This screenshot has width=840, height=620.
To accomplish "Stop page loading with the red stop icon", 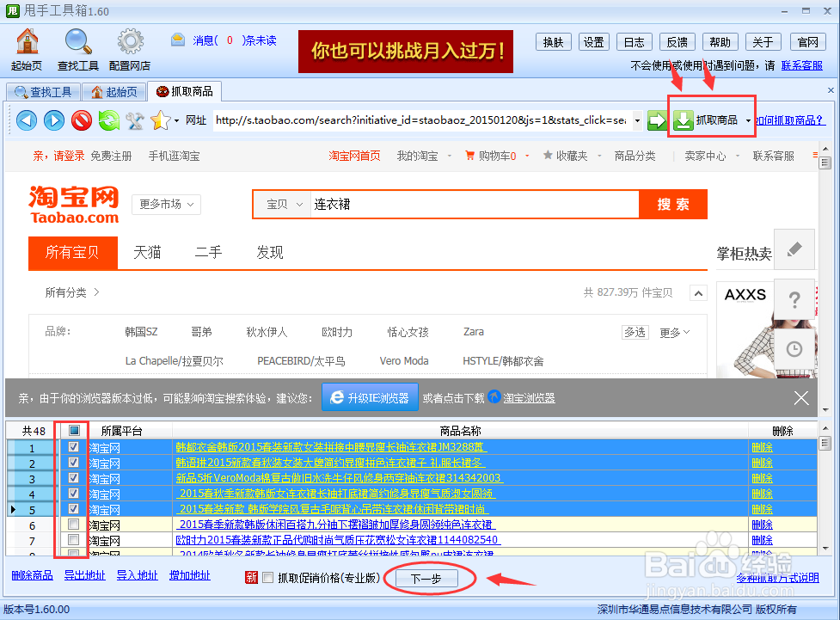I will [x=82, y=120].
